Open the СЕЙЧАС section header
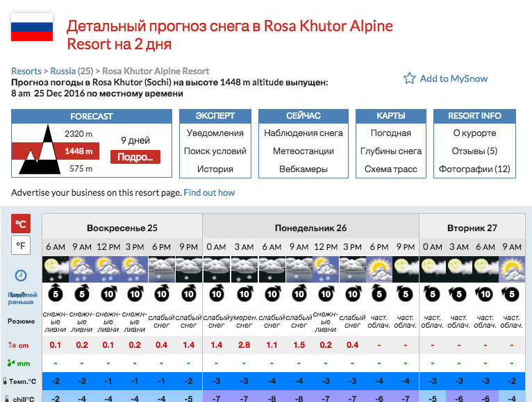 click(x=304, y=116)
